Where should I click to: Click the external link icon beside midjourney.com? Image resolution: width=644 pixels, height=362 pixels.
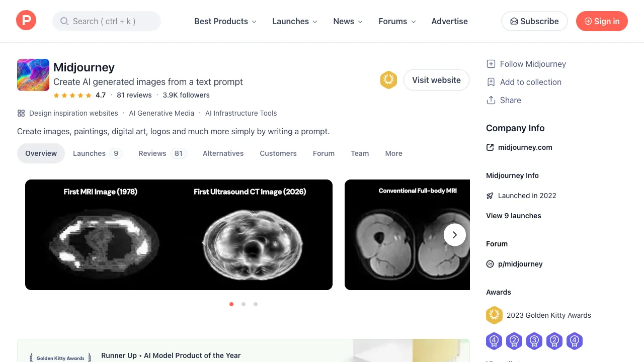[x=490, y=147]
